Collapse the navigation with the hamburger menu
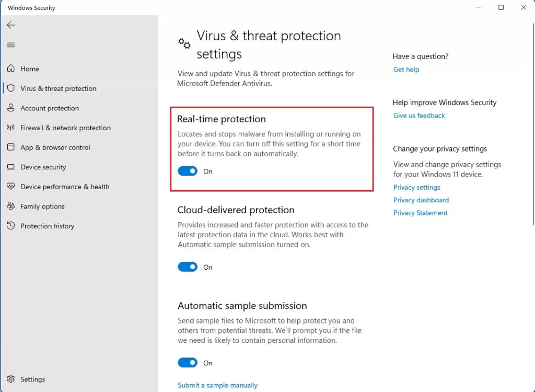 click(10, 45)
